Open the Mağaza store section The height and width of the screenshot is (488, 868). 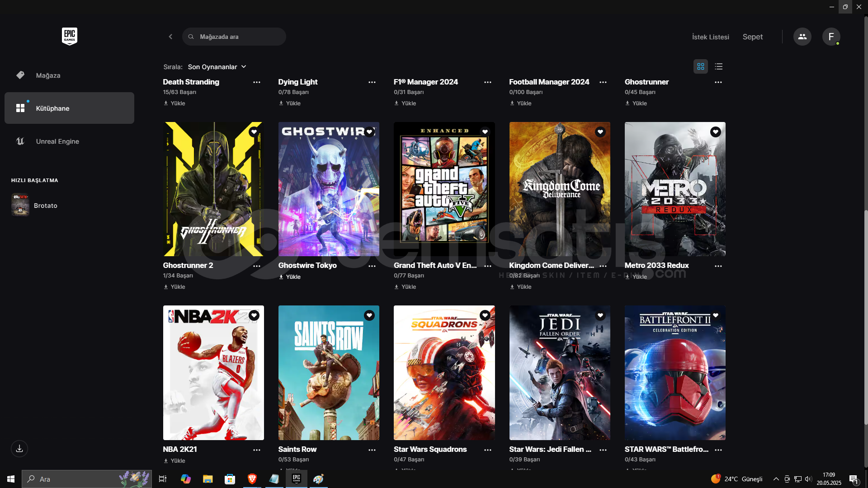click(69, 75)
